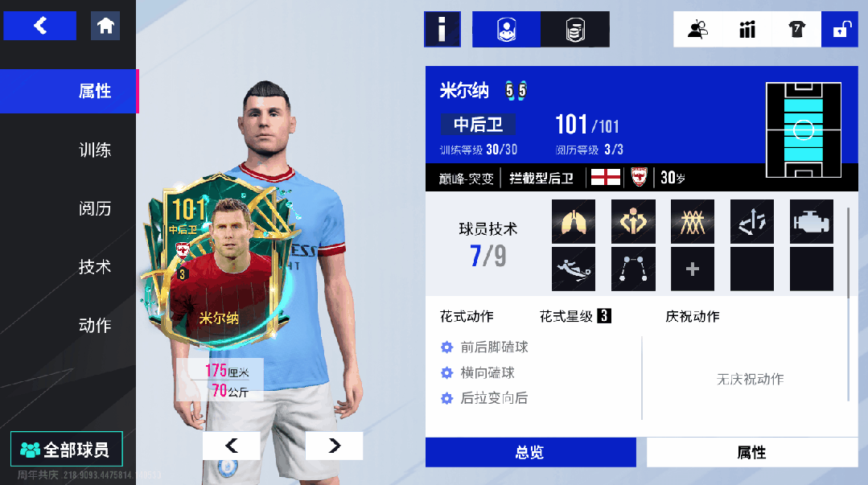Switch to the coin stack view icon
The height and width of the screenshot is (485, 868).
coord(575,29)
